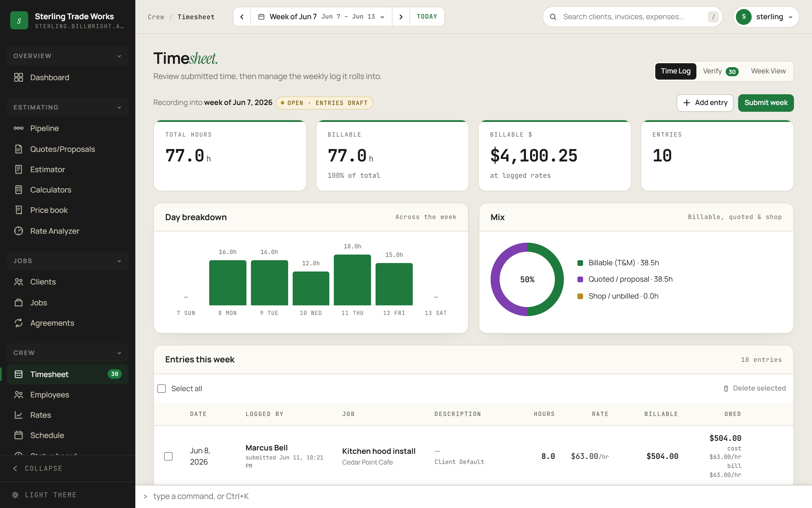Click the 8 MON bar in chart
The width and height of the screenshot is (812, 508).
pos(228,283)
